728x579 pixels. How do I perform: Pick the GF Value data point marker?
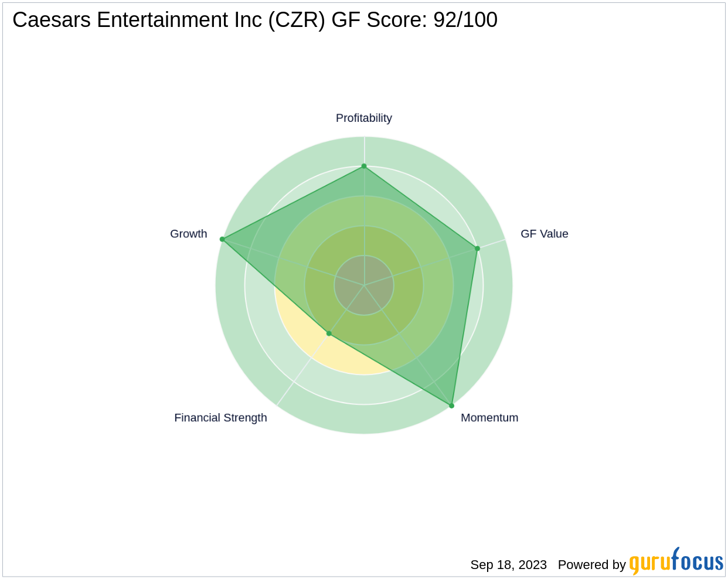click(477, 248)
